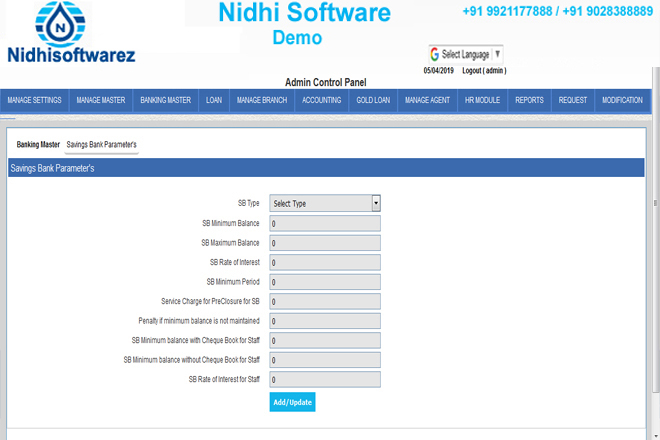Open the HR Module menu

click(x=482, y=100)
